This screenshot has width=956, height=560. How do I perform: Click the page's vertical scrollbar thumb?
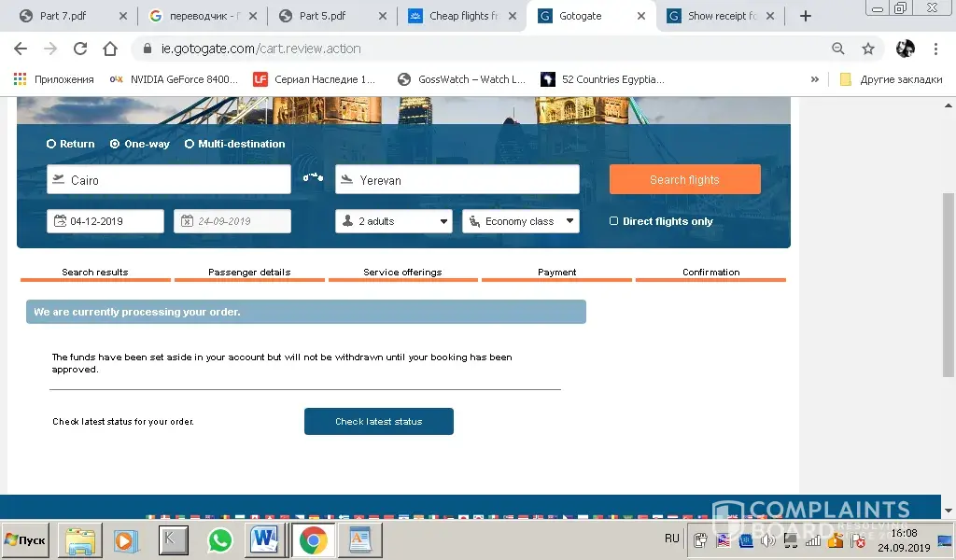coord(949,285)
